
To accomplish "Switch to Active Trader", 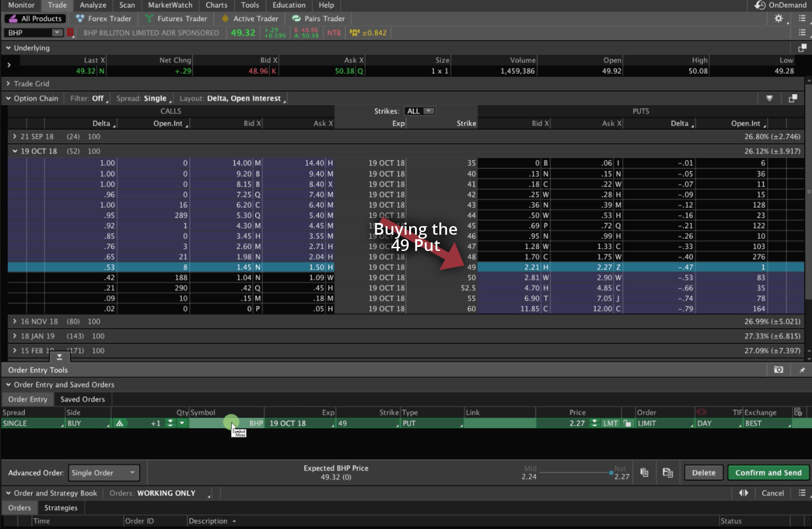I will [x=250, y=19].
